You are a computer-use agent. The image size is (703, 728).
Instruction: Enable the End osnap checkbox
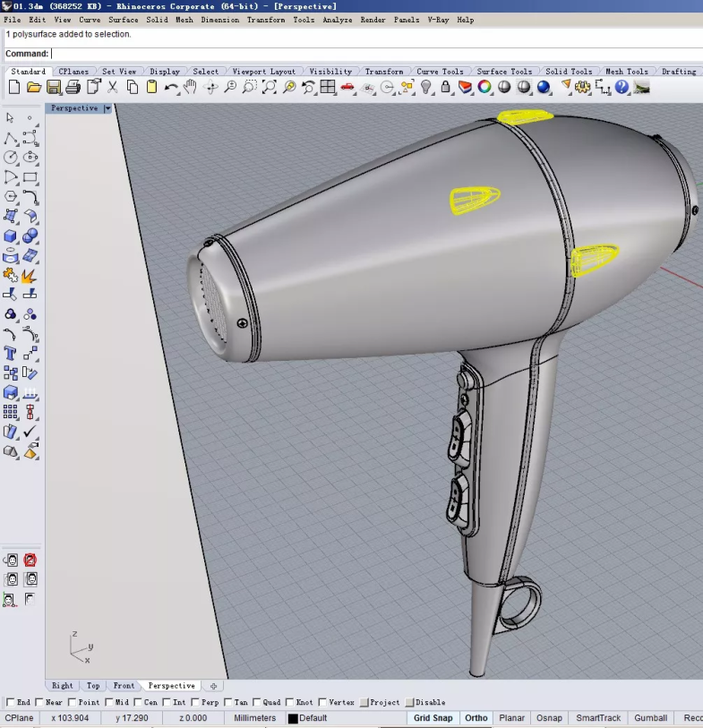coord(11,703)
